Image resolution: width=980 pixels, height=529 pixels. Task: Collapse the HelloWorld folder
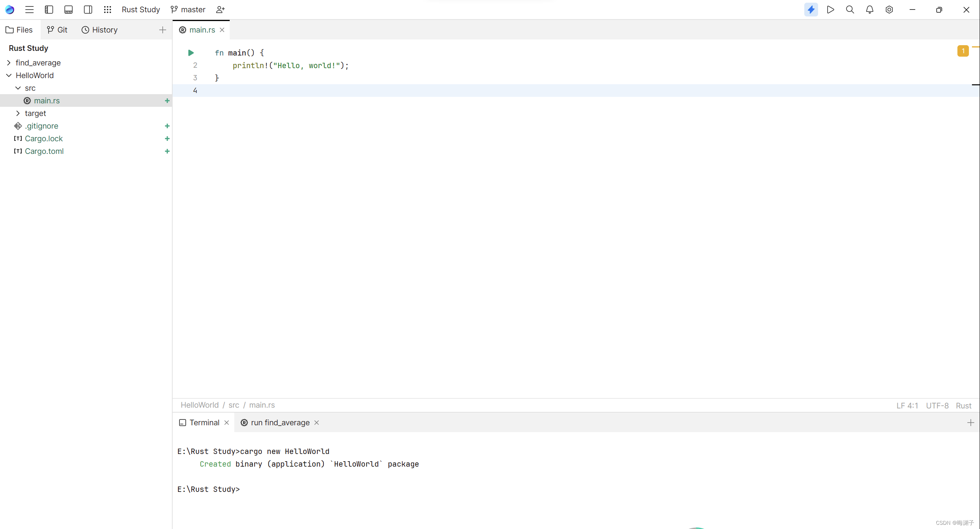click(9, 75)
